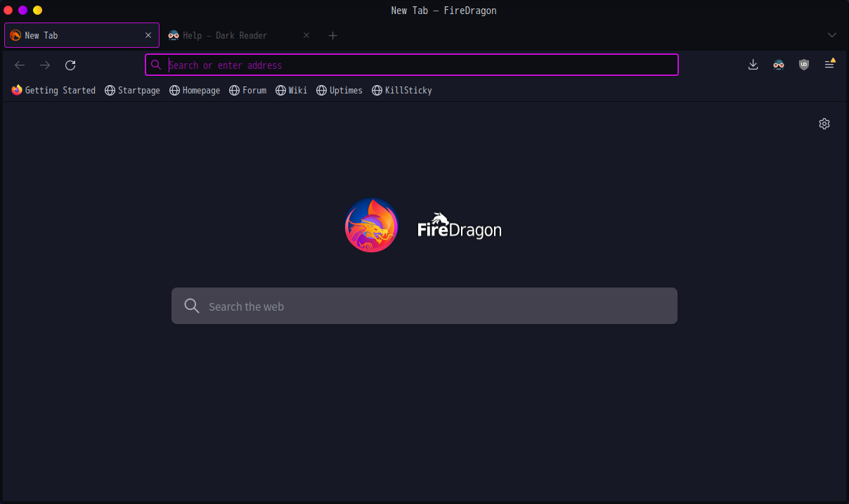Click the yellow window control button

click(x=38, y=10)
